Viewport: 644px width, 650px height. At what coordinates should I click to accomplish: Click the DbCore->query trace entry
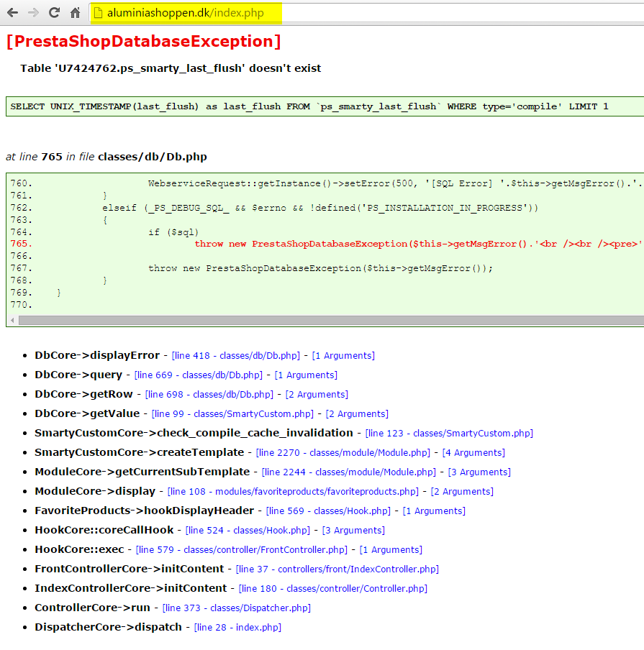78,375
